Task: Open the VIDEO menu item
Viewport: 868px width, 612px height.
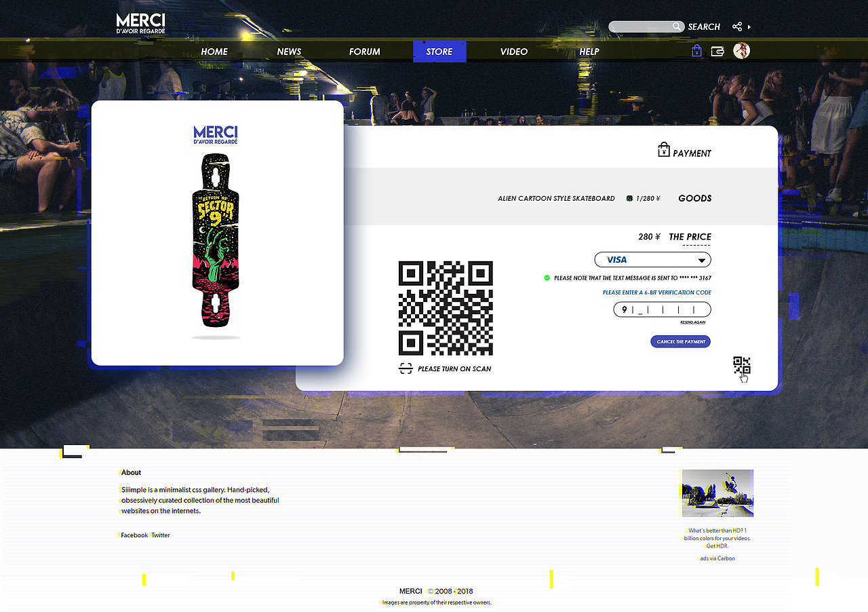Action: click(514, 52)
